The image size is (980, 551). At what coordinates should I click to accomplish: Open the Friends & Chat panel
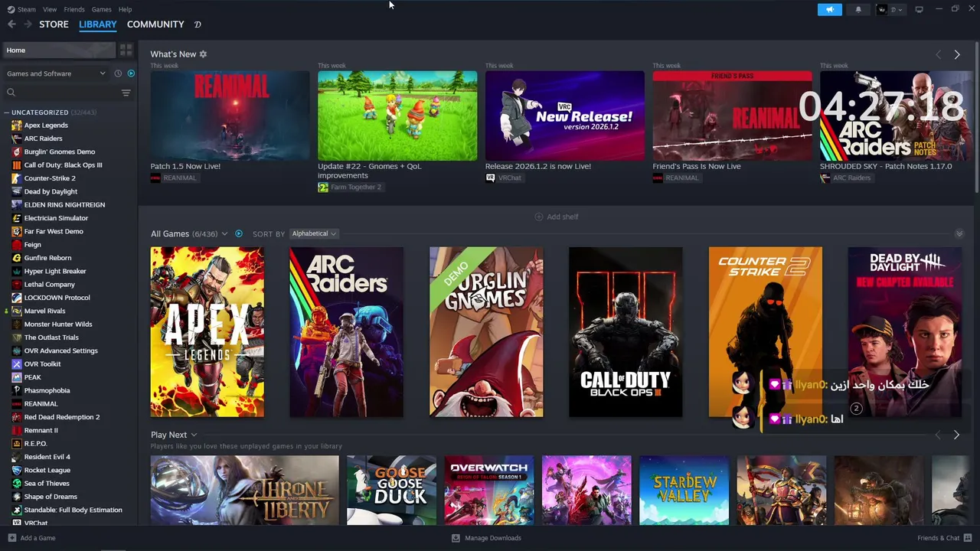point(945,538)
